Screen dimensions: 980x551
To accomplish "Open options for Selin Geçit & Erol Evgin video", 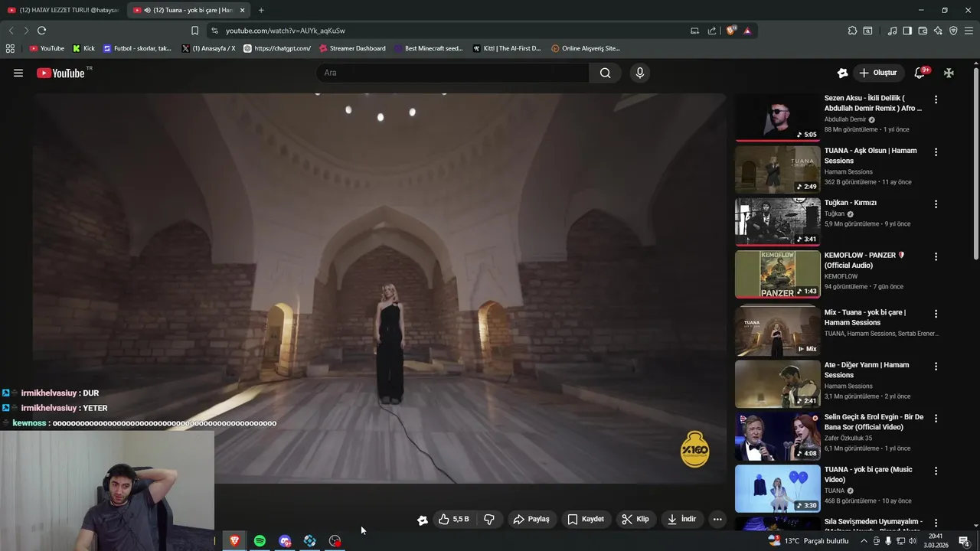I will tap(936, 419).
